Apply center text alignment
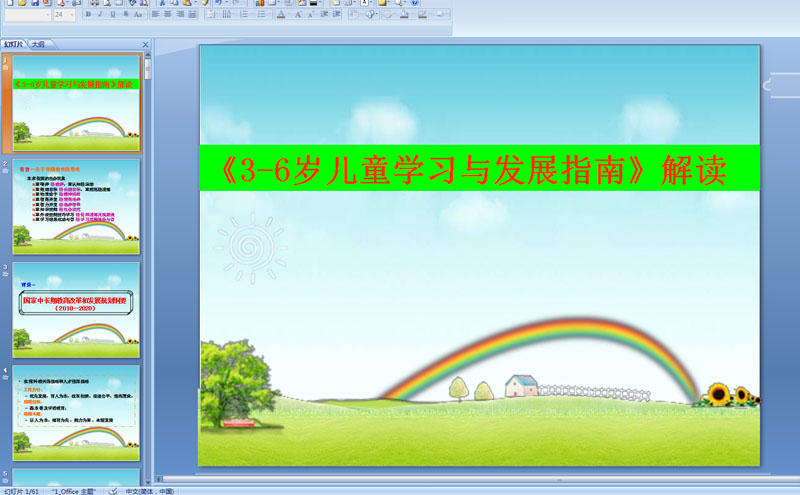The width and height of the screenshot is (800, 495). click(x=167, y=14)
